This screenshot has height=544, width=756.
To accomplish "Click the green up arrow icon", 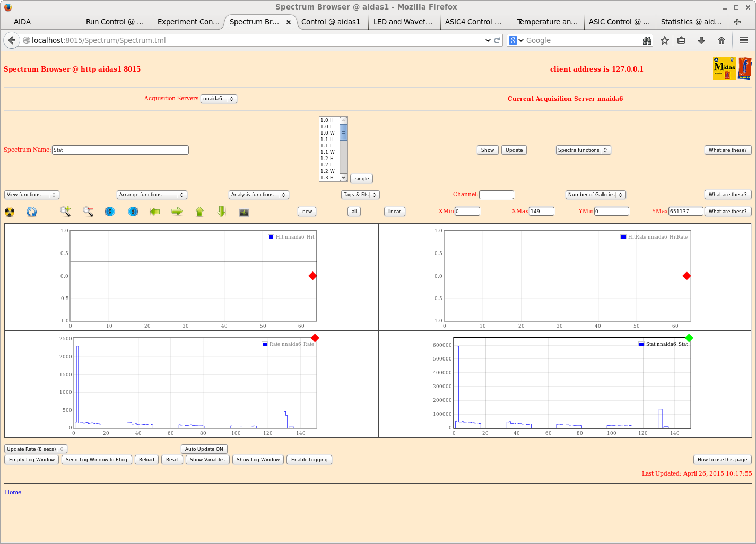I will 199,212.
